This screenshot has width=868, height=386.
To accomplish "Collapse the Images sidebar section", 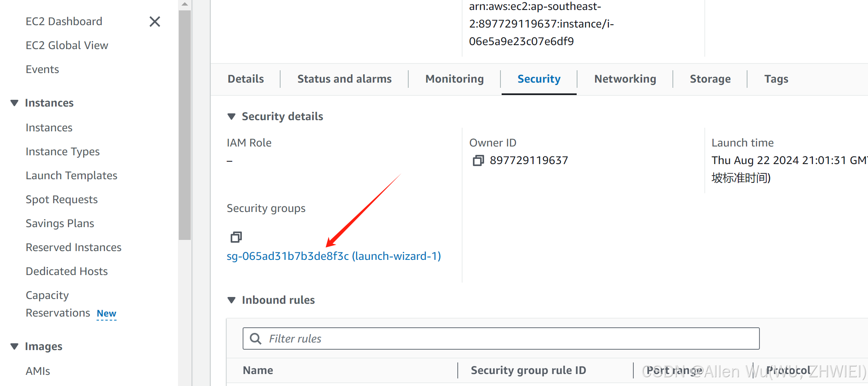I will coord(14,346).
